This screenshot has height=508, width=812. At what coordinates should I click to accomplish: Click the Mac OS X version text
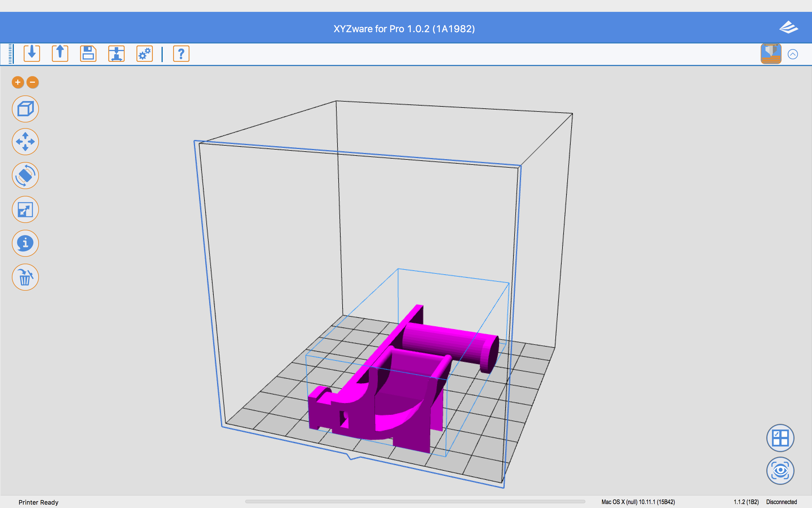pyautogui.click(x=638, y=502)
